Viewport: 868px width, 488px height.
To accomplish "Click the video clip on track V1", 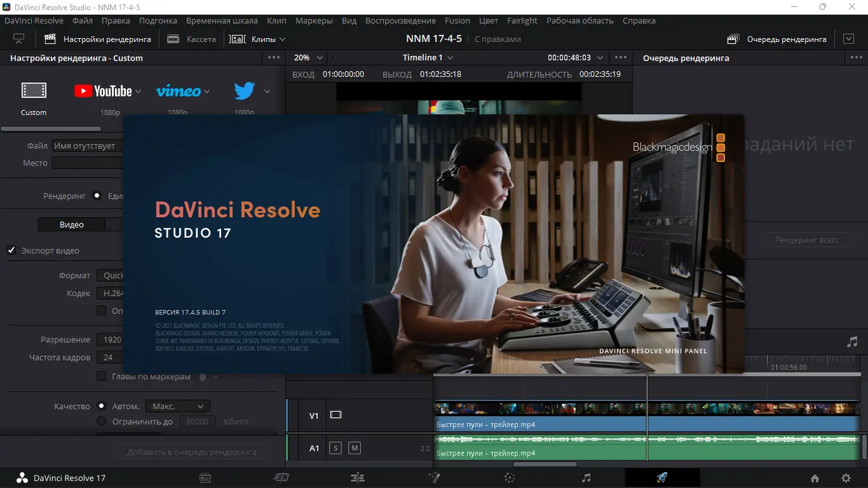I will pos(540,417).
